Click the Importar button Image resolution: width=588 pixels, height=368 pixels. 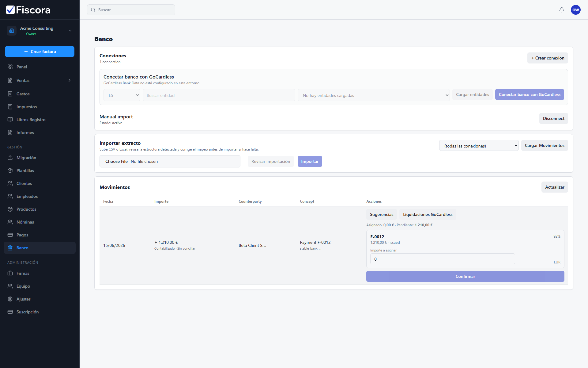pyautogui.click(x=310, y=161)
